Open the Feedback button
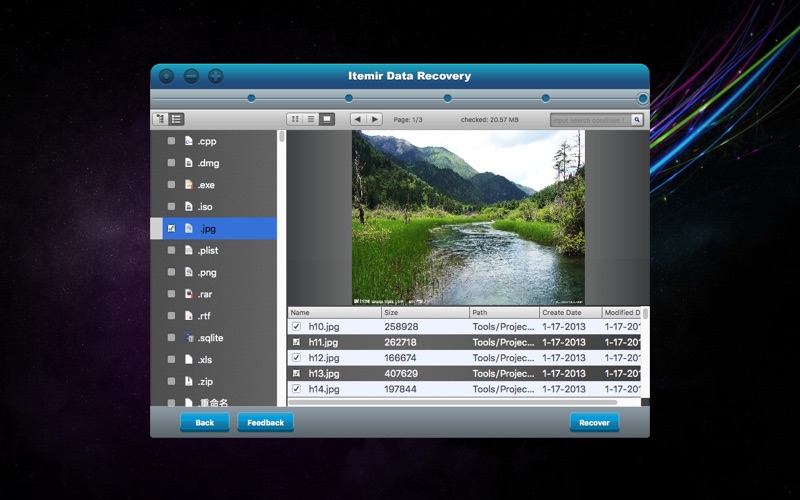 tap(265, 422)
